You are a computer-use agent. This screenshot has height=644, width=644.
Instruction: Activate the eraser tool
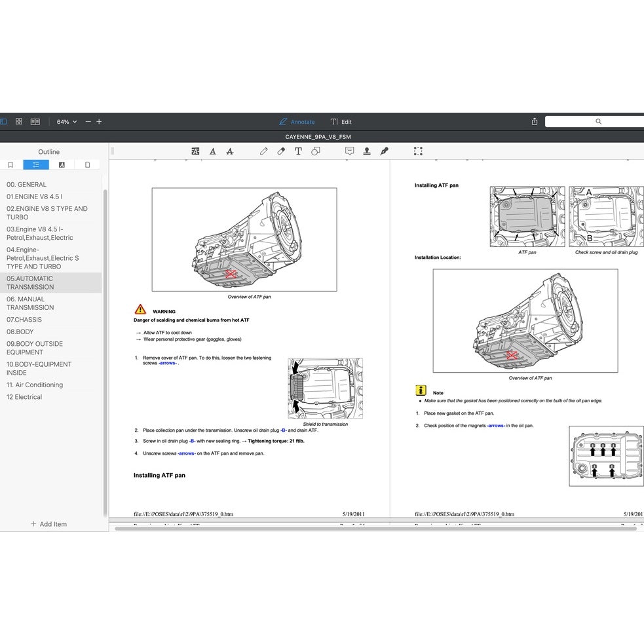tap(281, 151)
